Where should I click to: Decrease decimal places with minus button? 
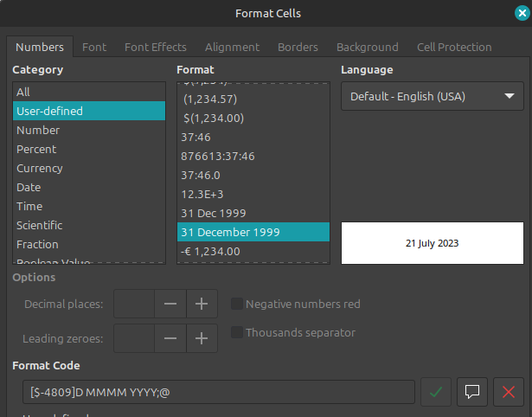pos(170,304)
